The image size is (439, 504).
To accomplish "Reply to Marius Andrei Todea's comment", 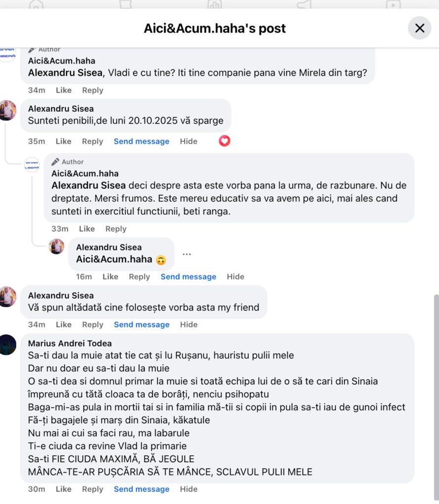I will pos(93,489).
